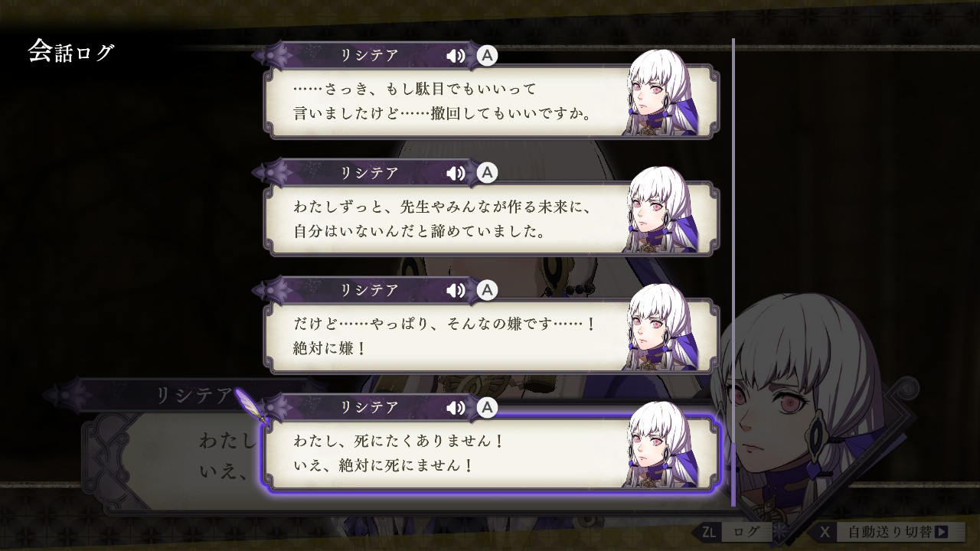Select the log entry starting さっき、もし駄目でも
This screenshot has width=980, height=551.
click(488, 101)
